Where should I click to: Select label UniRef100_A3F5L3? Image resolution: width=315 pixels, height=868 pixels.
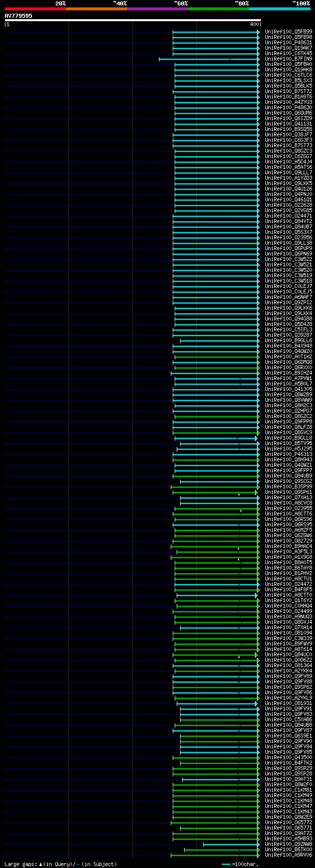click(288, 551)
